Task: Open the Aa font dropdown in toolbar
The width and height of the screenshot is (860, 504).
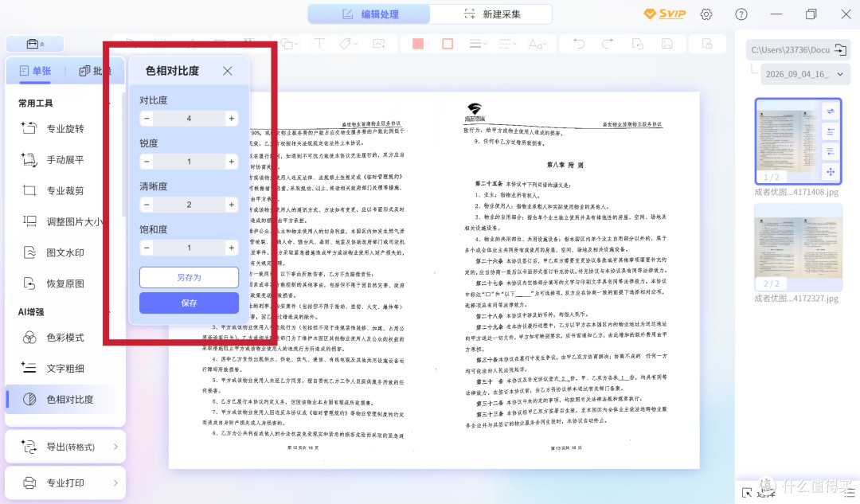Action: (x=537, y=44)
